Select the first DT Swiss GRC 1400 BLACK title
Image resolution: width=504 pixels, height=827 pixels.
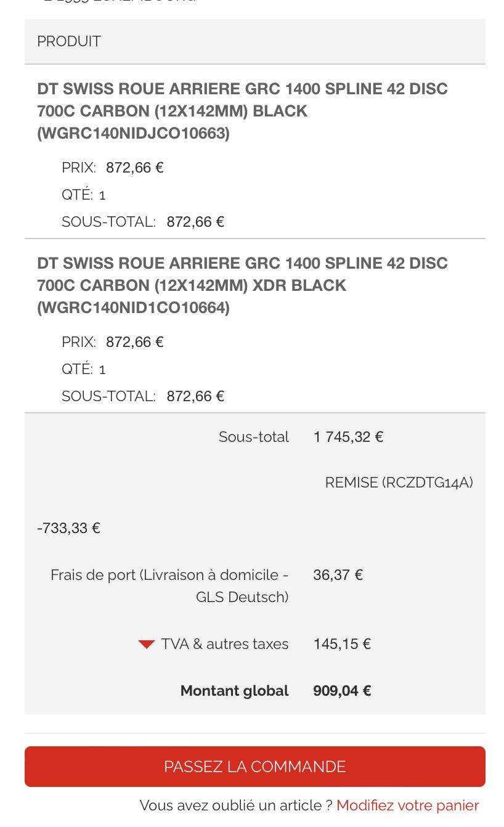click(x=242, y=111)
